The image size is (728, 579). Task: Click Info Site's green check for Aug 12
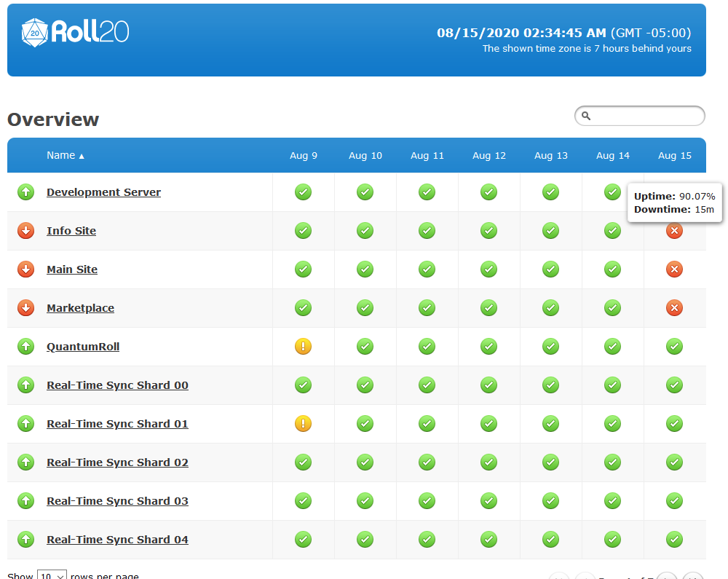[489, 230]
